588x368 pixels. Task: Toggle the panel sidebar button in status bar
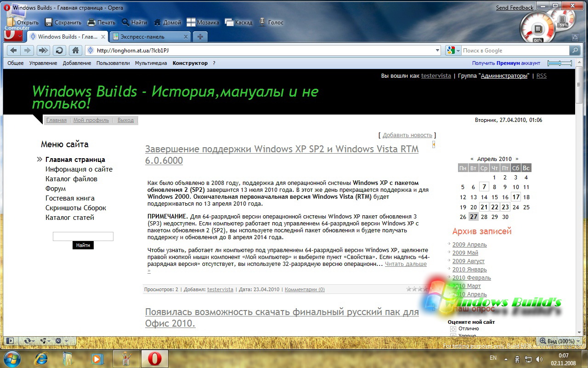(9, 341)
